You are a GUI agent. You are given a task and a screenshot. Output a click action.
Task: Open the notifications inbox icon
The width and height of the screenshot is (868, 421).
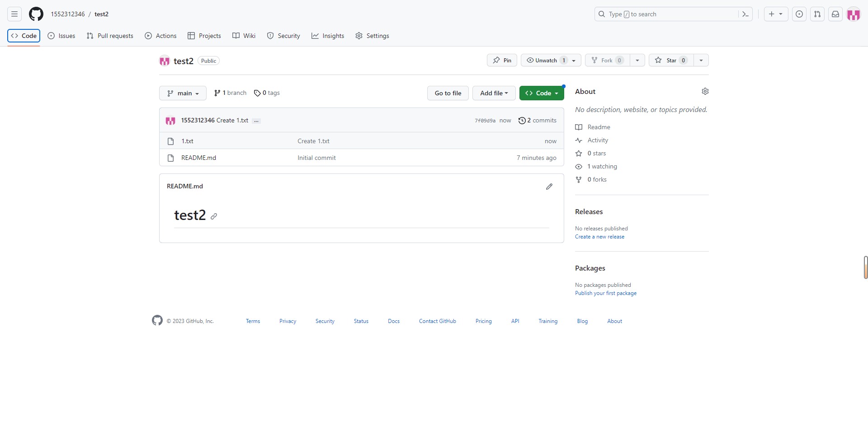pyautogui.click(x=835, y=14)
